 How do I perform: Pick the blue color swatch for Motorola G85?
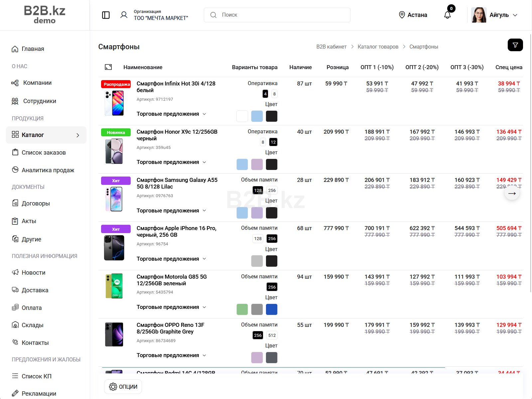coord(272,310)
